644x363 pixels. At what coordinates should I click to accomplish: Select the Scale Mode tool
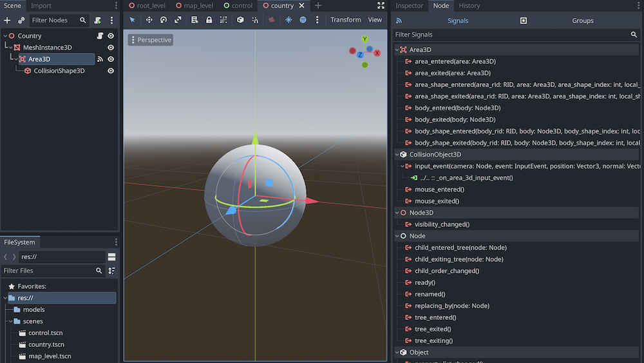(x=178, y=20)
